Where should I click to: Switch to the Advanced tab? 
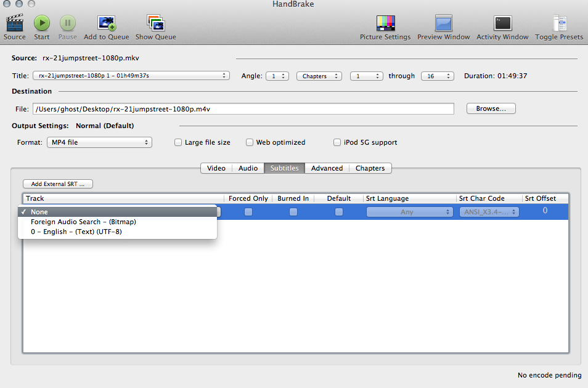coord(327,168)
